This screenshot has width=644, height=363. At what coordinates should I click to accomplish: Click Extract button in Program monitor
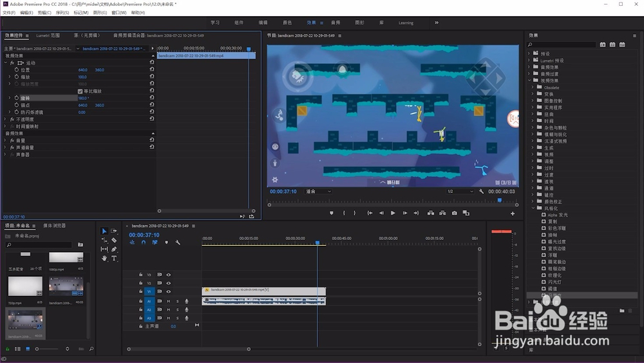pos(442,213)
